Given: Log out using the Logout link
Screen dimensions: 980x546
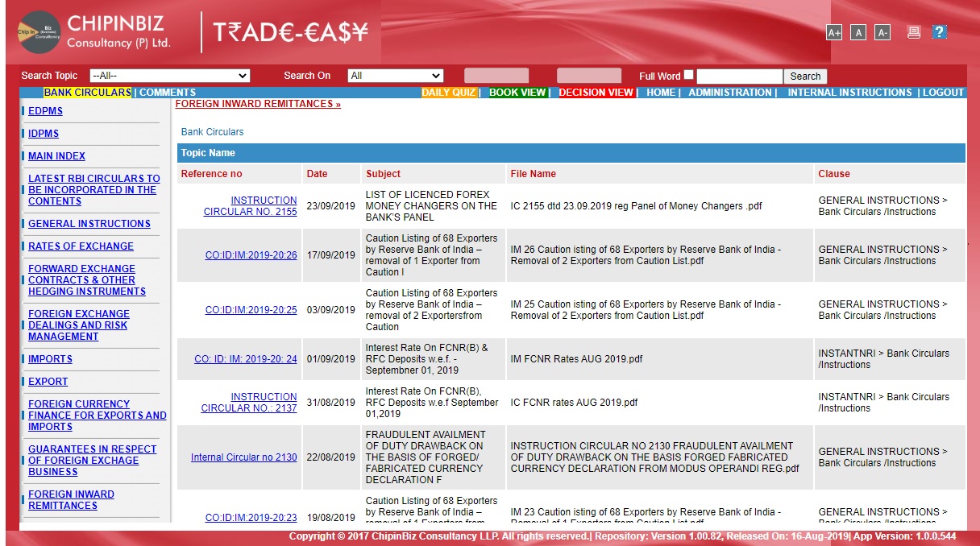Looking at the screenshot, I should pos(943,93).
